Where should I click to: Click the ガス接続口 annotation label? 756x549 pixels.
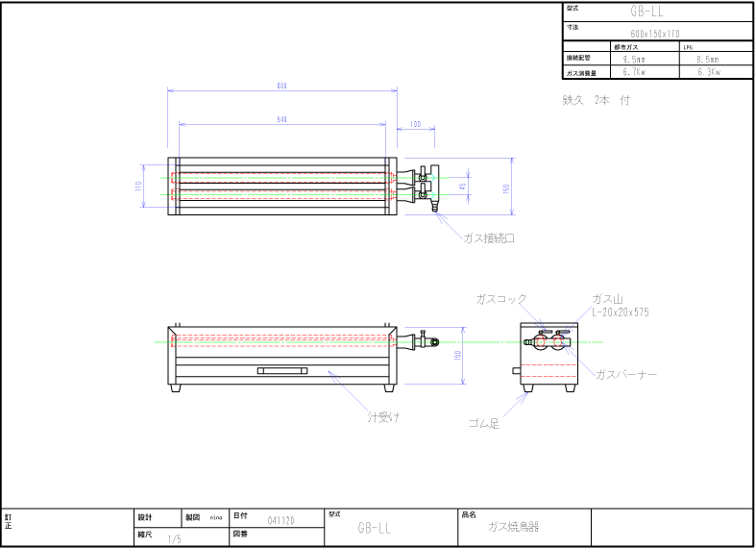489,238
